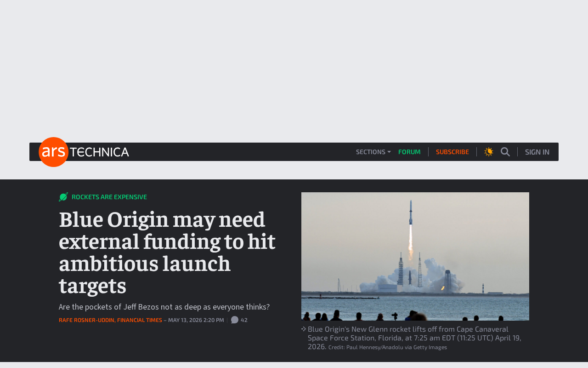Click the planet icon beside Rockets Are Expensive
Image resolution: width=588 pixels, height=368 pixels.
[x=63, y=197]
